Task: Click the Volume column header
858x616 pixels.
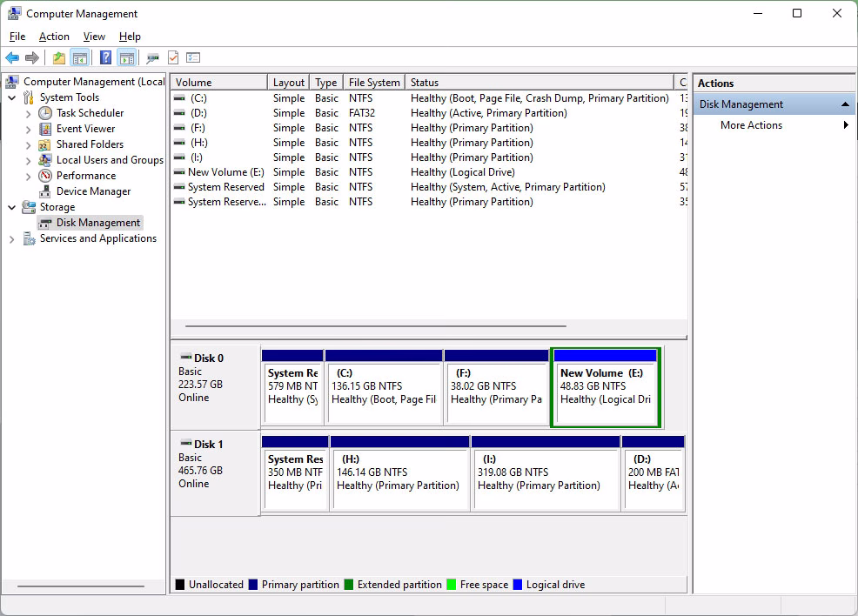Action: click(x=219, y=82)
